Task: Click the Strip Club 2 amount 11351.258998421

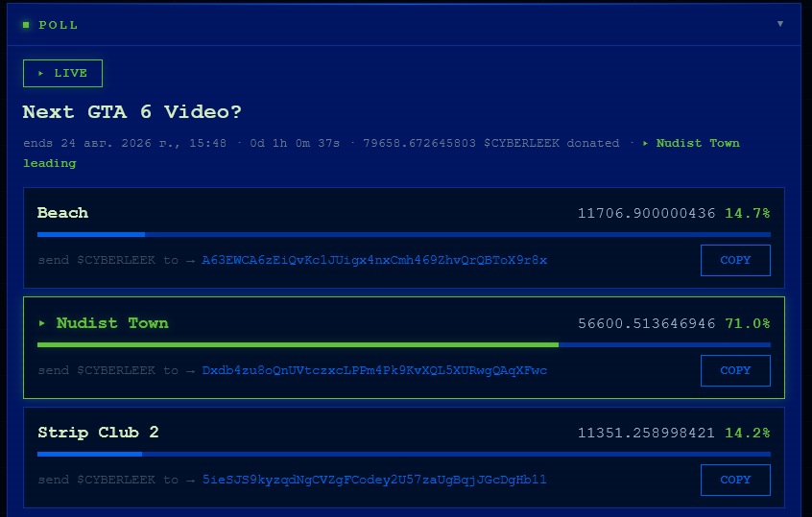Action: point(646,434)
